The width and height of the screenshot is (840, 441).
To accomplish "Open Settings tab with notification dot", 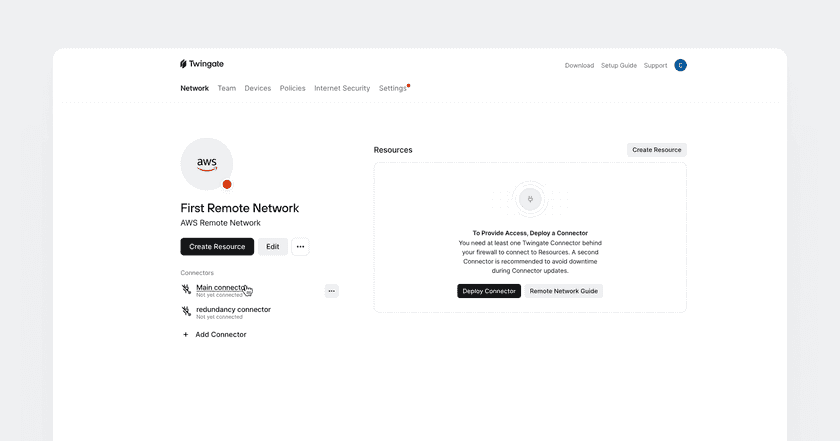I will [x=392, y=88].
